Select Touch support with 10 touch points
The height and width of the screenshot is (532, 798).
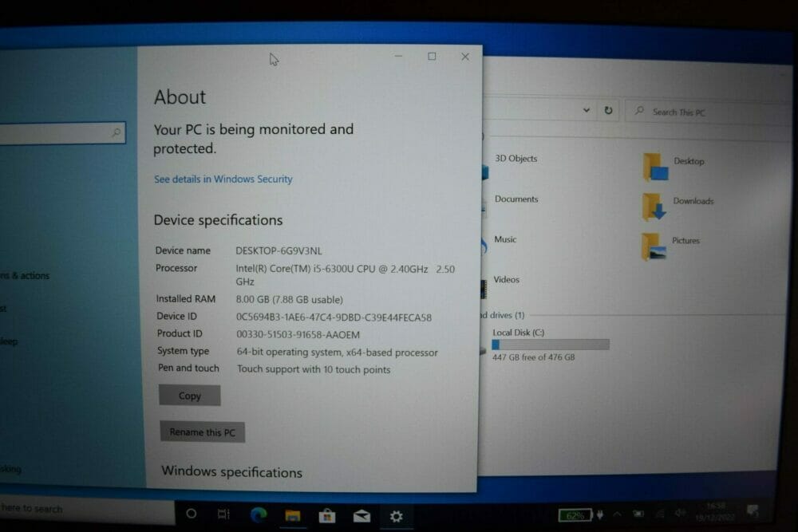pyautogui.click(x=314, y=370)
